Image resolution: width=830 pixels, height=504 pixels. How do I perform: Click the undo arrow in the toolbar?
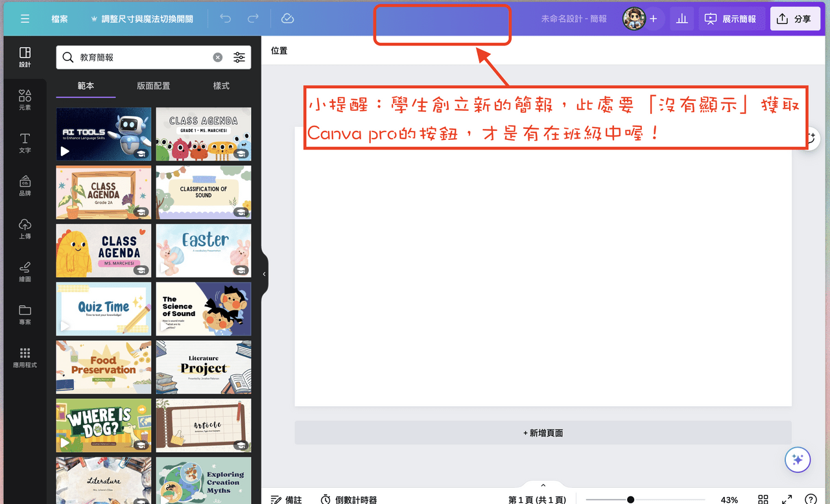(x=225, y=18)
